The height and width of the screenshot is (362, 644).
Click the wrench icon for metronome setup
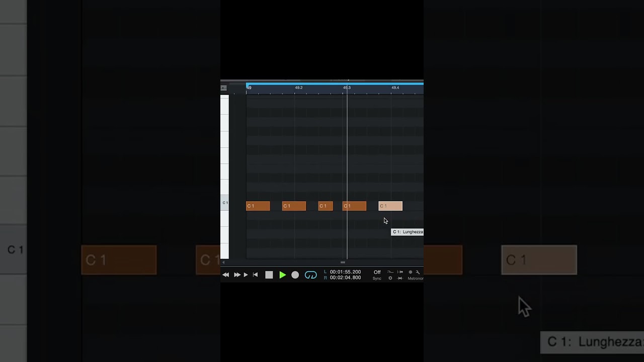(x=418, y=272)
